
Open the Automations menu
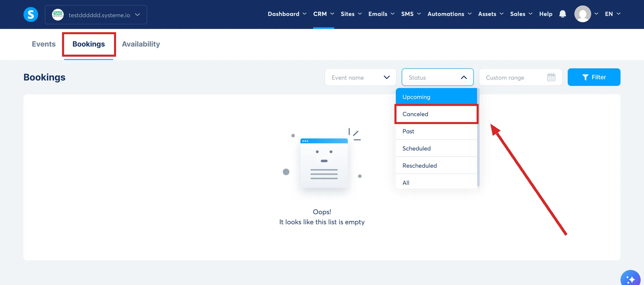(449, 14)
